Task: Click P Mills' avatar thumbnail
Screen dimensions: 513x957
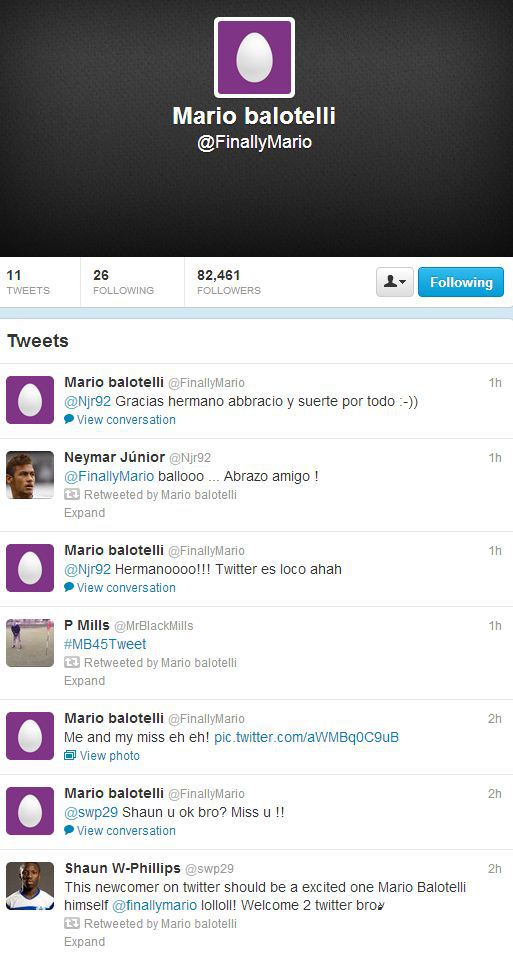Action: click(30, 643)
